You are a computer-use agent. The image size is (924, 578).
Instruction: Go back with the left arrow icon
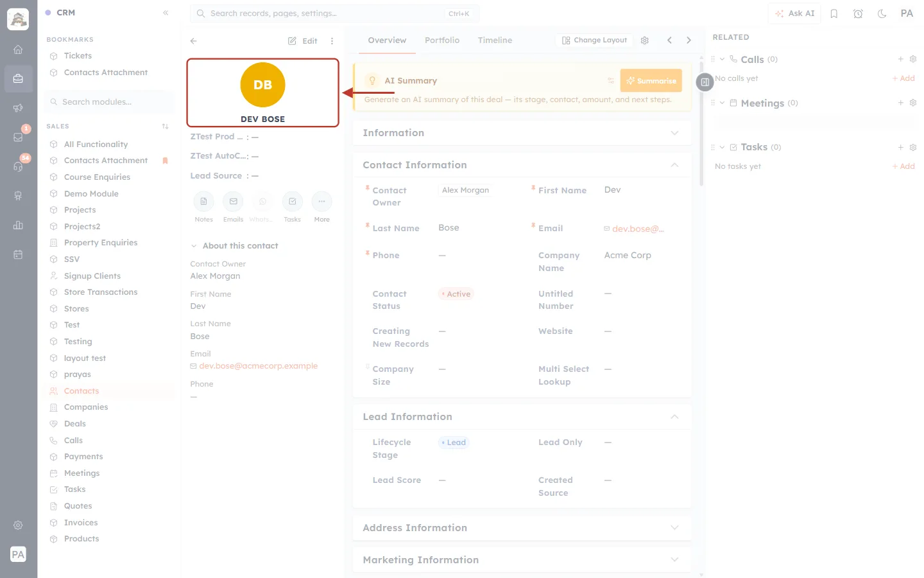pyautogui.click(x=194, y=41)
